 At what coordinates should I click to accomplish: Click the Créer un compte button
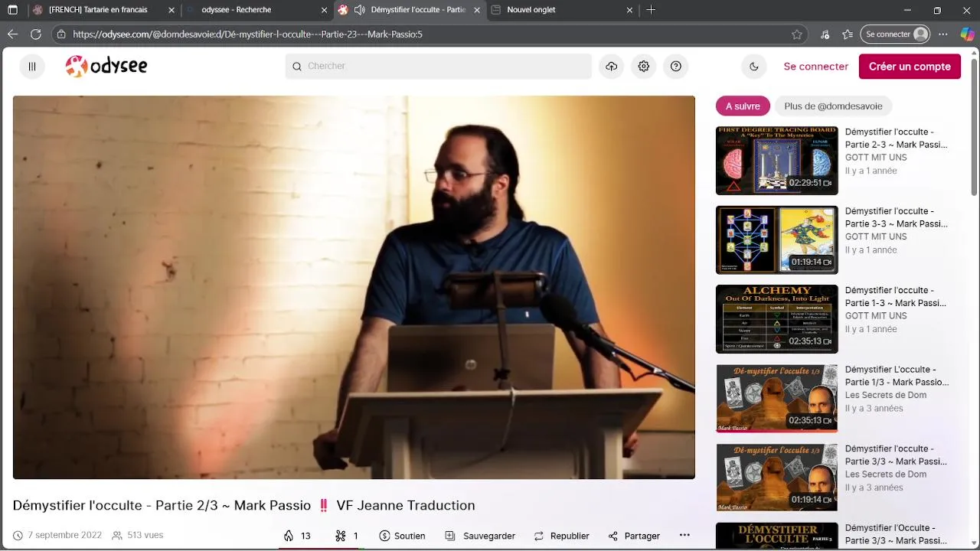coord(910,67)
